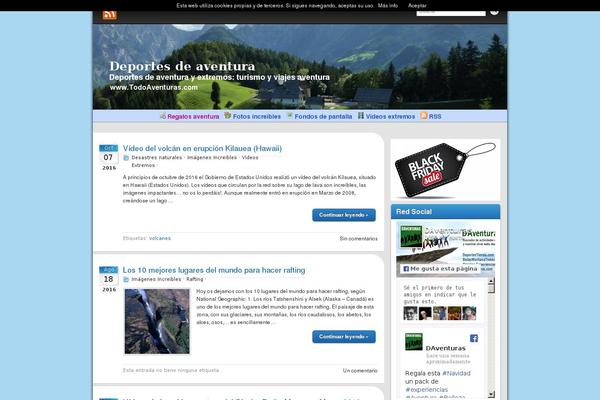
Task: Open the 'Más info' cookie link
Action: 388,6
